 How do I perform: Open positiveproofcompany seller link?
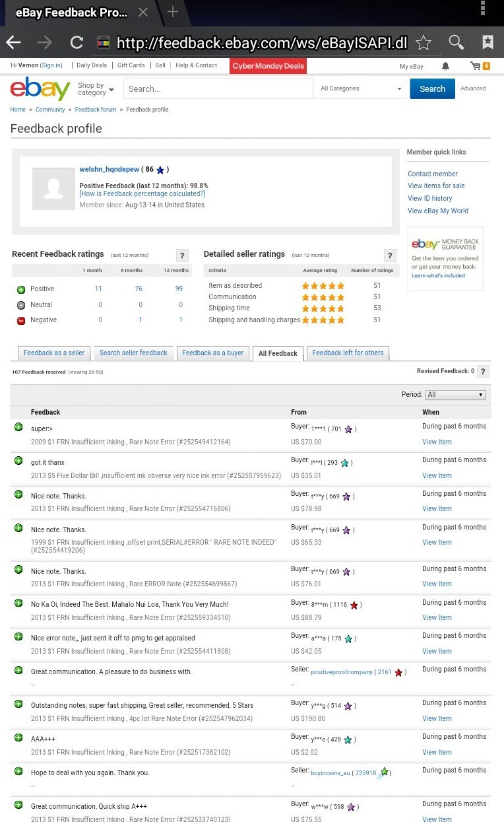(342, 672)
